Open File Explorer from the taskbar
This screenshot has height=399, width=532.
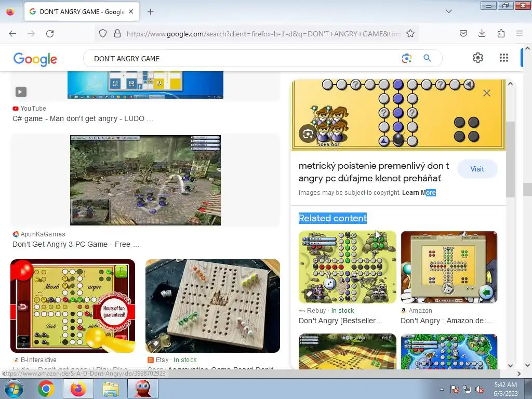click(x=111, y=389)
